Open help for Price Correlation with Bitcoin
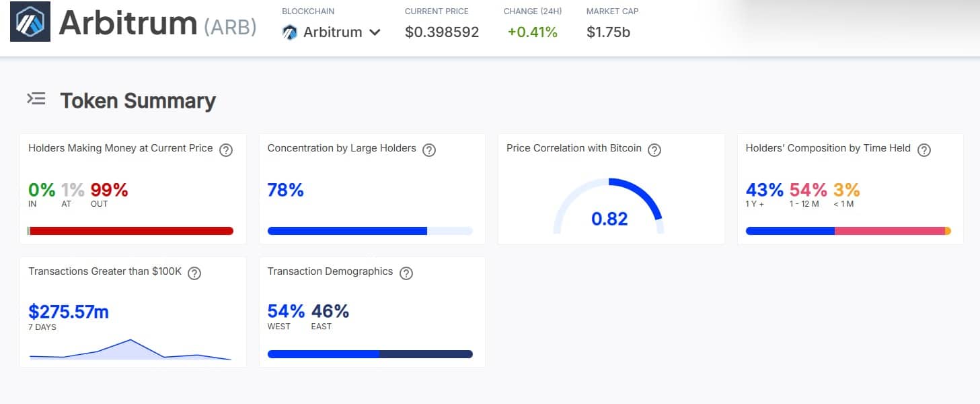The width and height of the screenshot is (980, 404). click(654, 150)
